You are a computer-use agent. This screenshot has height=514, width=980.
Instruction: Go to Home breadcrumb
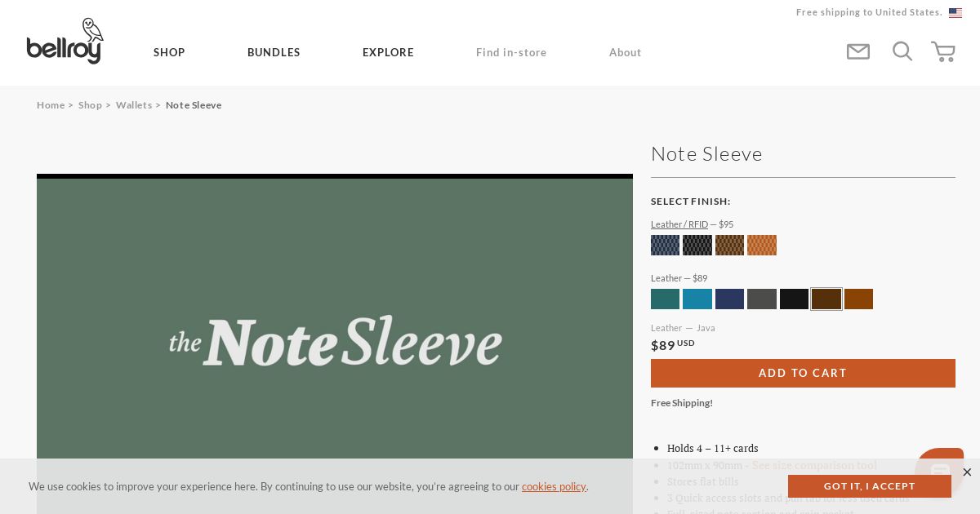(51, 105)
